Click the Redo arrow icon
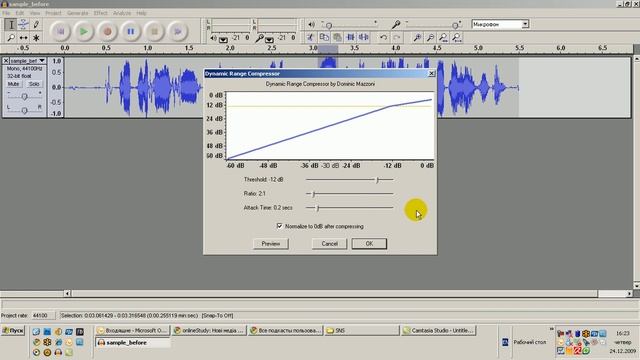The image size is (640, 360). [396, 38]
